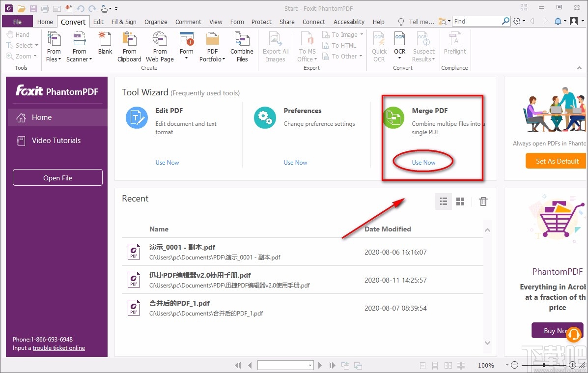Image resolution: width=588 pixels, height=373 pixels.
Task: Click in the Find search field
Action: coord(477,22)
